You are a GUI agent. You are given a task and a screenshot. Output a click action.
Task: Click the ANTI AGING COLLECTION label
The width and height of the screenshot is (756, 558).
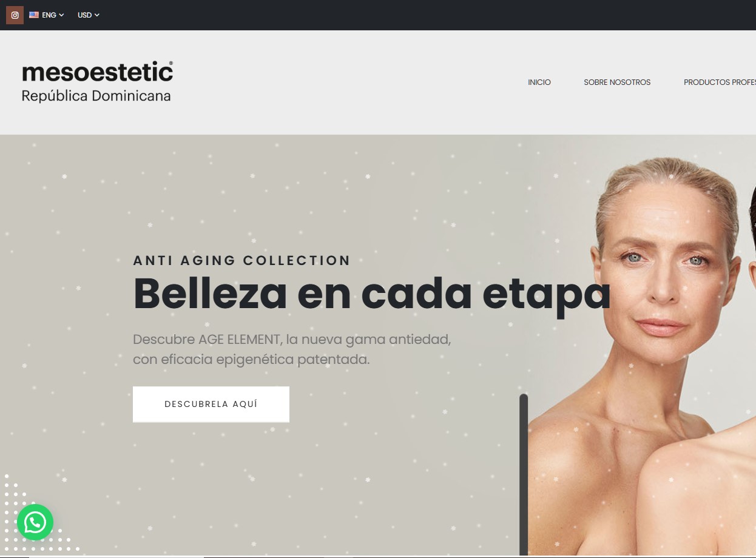click(242, 261)
